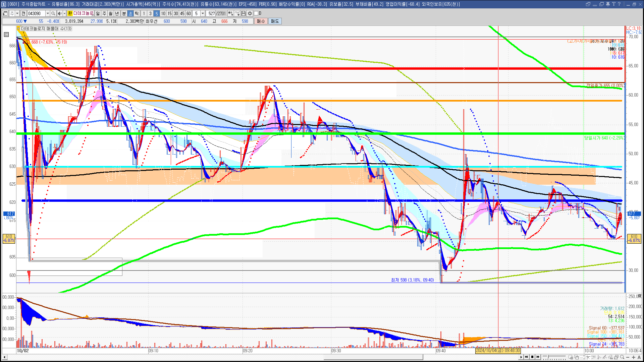The height and width of the screenshot is (362, 644).
Task: Click the 매수 buy button
Action: pyautogui.click(x=261, y=21)
